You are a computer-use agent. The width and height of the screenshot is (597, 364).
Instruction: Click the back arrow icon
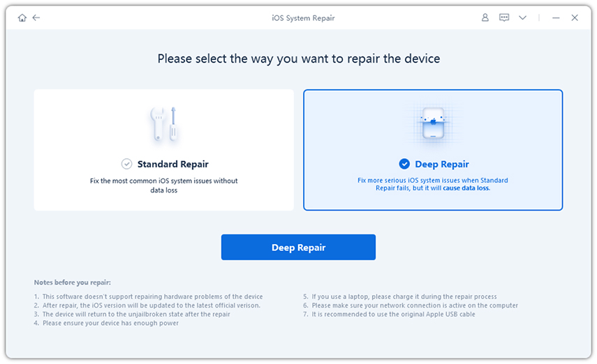pyautogui.click(x=36, y=17)
